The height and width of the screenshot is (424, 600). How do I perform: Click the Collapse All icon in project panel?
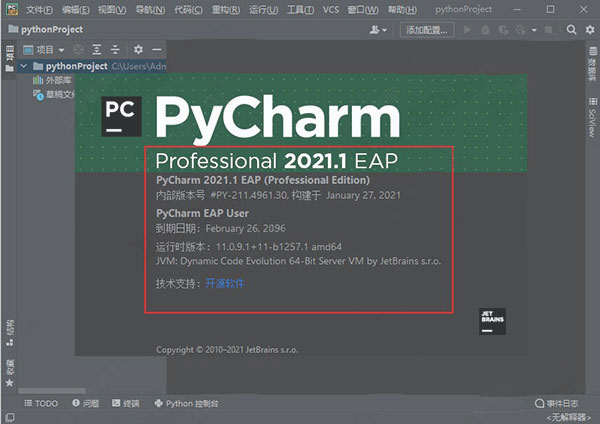[x=115, y=49]
